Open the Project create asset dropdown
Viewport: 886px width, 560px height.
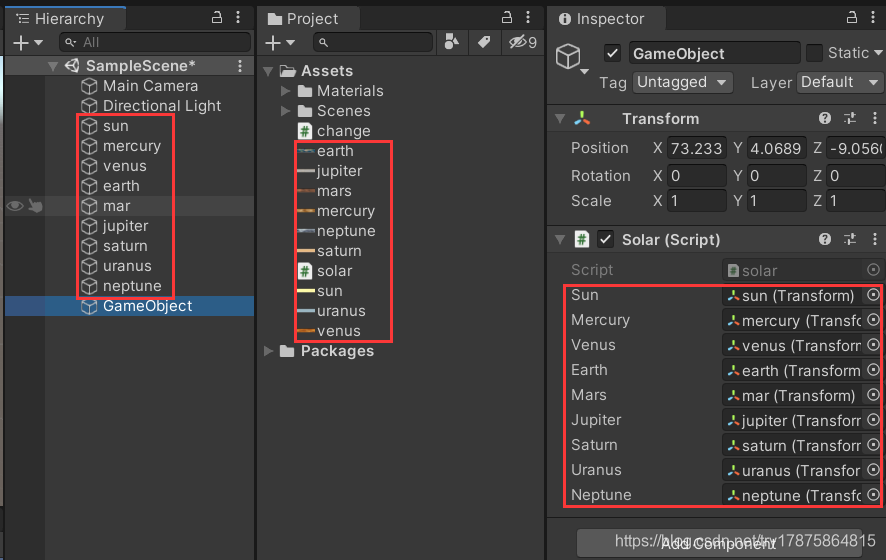[x=280, y=42]
